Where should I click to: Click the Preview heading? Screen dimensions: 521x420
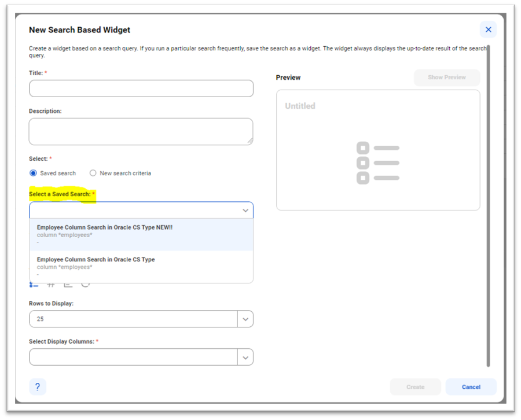pyautogui.click(x=288, y=78)
